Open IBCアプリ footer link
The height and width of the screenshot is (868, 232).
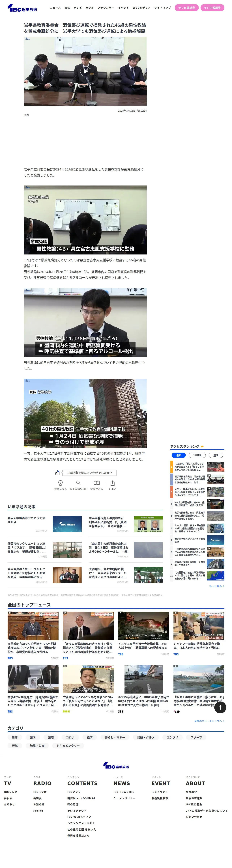pos(74,792)
